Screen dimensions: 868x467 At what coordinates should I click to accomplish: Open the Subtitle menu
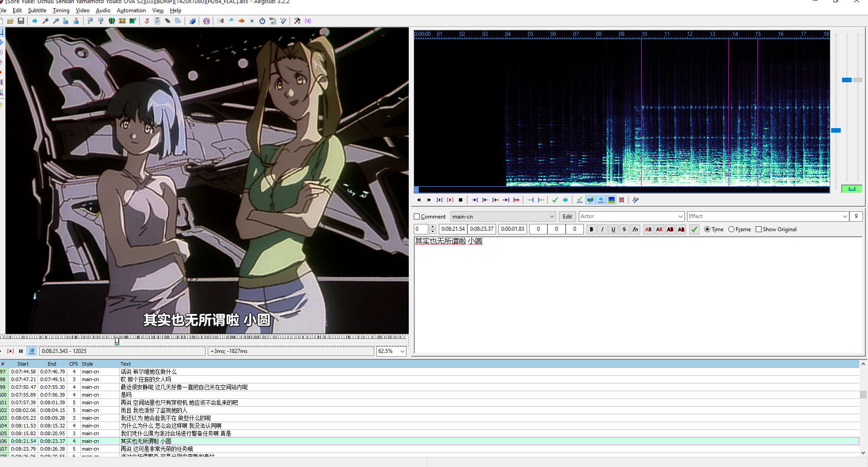tap(37, 10)
